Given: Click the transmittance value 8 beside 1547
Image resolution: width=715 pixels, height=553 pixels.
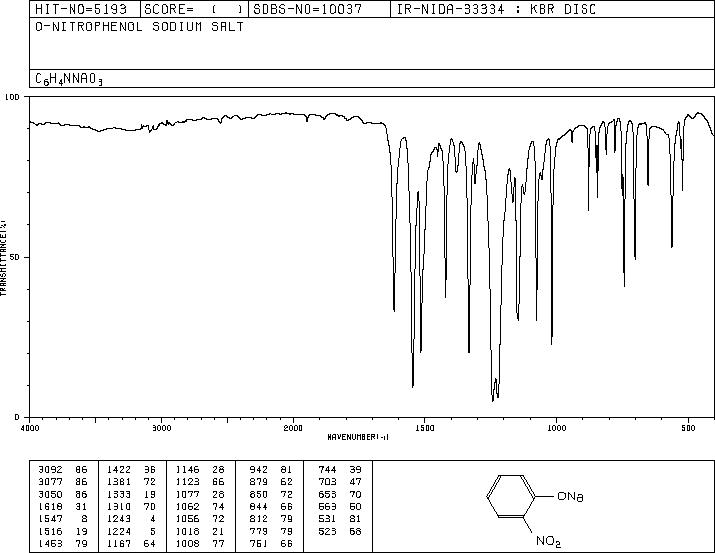Looking at the screenshot, I should pyautogui.click(x=84, y=519).
